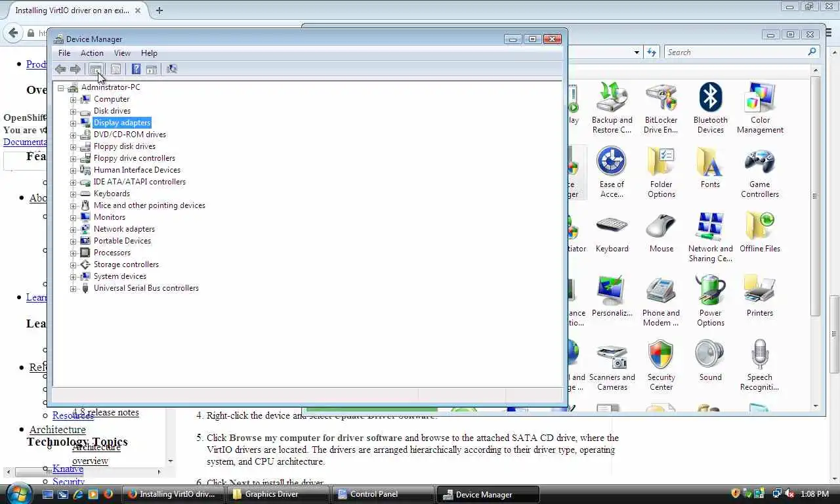The width and height of the screenshot is (840, 504).
Task: Collapse the Administrator-PC root node
Action: (x=60, y=87)
